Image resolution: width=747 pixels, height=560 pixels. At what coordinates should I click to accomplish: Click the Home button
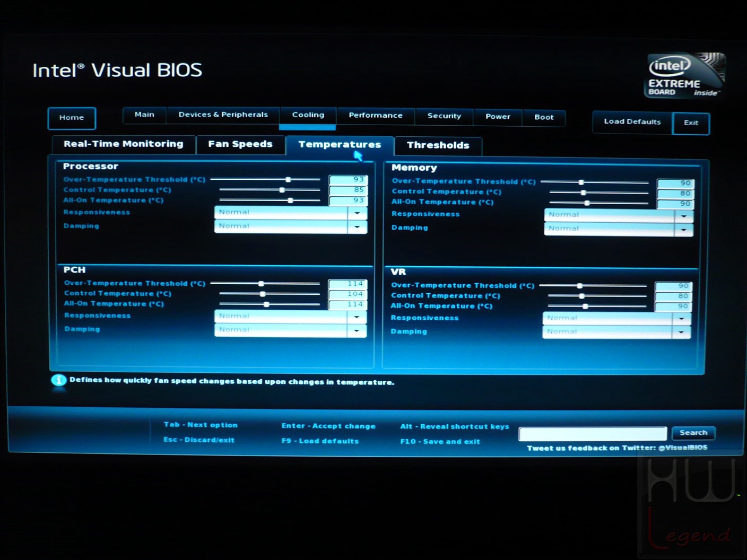[72, 118]
